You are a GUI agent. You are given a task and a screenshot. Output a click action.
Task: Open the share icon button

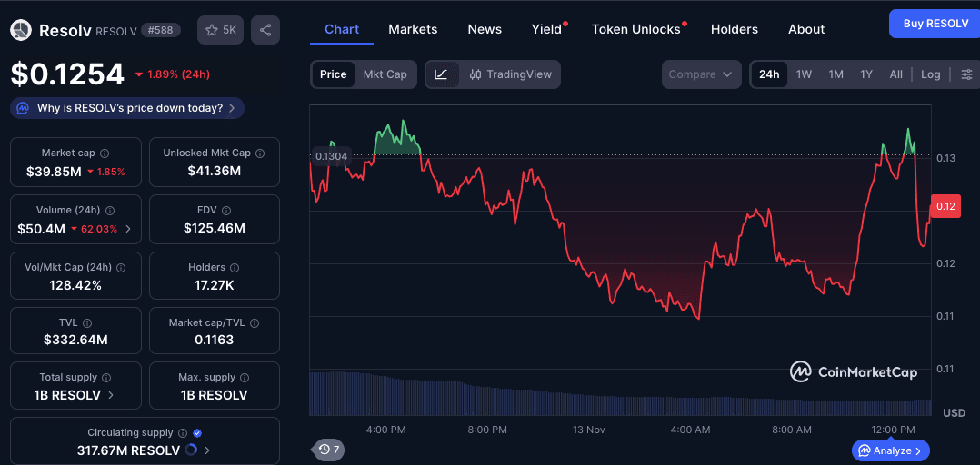265,30
